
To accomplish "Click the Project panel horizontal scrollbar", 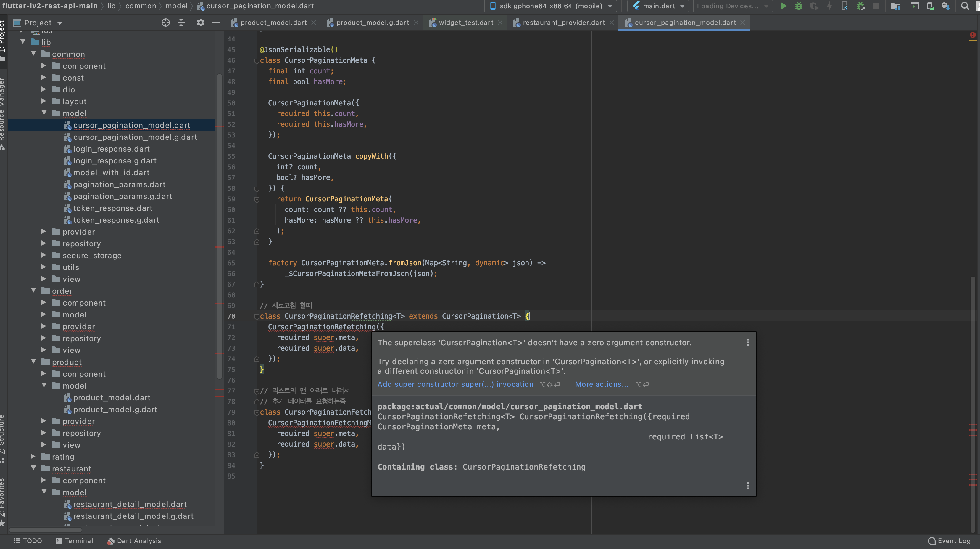I will coord(46,529).
